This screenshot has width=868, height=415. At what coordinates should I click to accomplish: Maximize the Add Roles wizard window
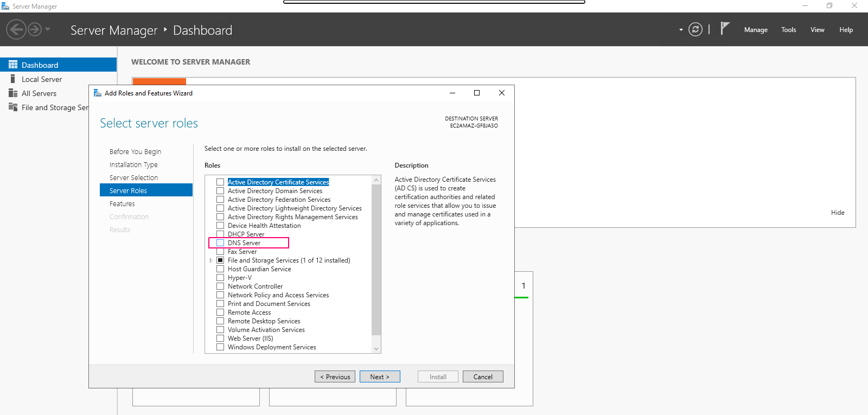pyautogui.click(x=477, y=93)
